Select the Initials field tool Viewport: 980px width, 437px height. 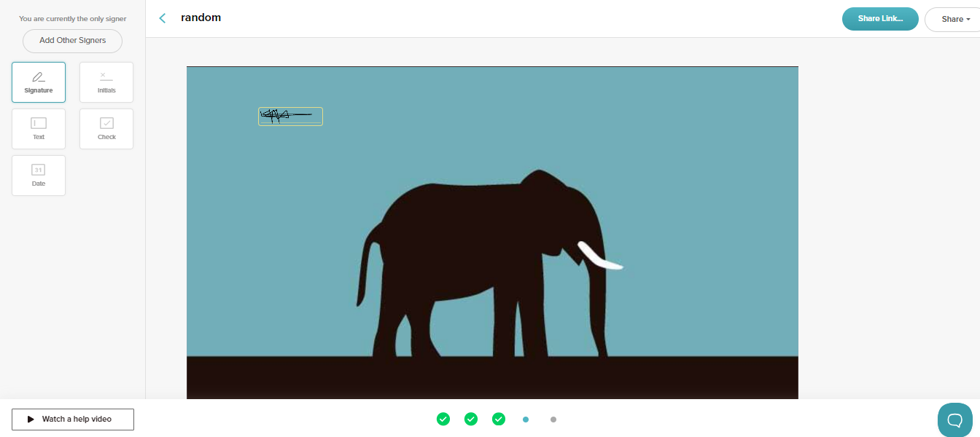pyautogui.click(x=106, y=82)
